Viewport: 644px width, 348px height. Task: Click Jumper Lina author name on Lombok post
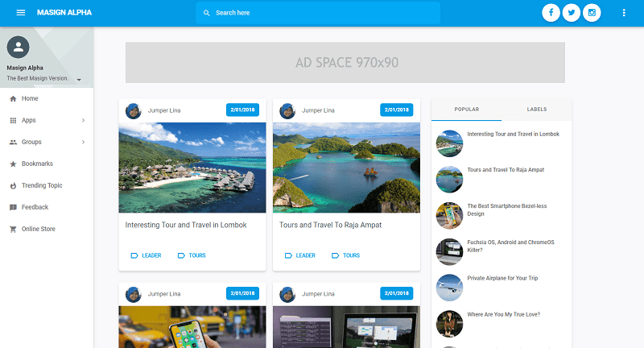(x=164, y=110)
